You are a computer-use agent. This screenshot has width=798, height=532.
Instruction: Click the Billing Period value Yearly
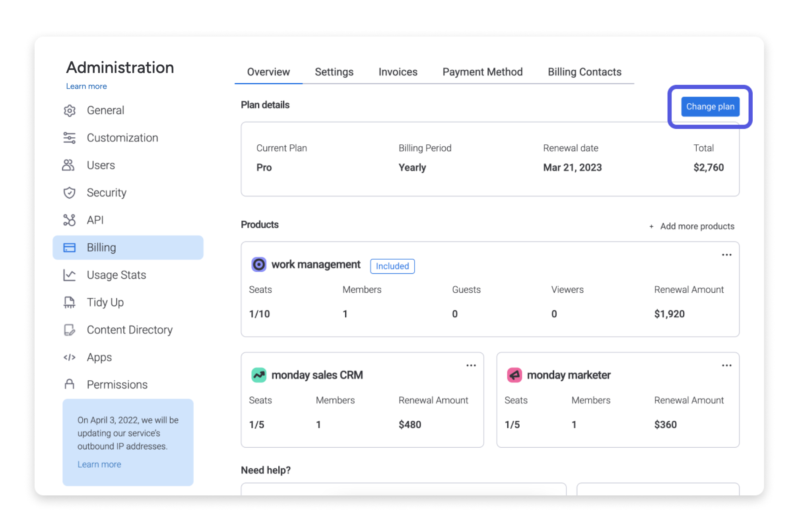412,167
